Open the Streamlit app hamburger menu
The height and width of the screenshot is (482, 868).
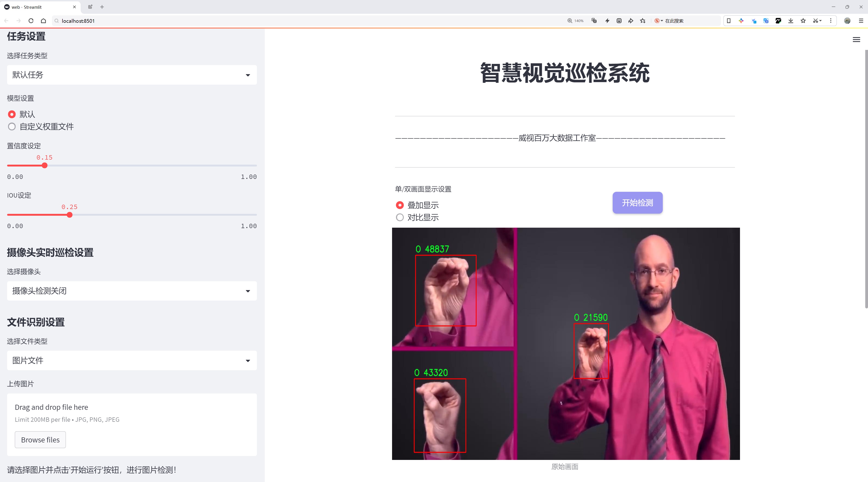pyautogui.click(x=856, y=40)
